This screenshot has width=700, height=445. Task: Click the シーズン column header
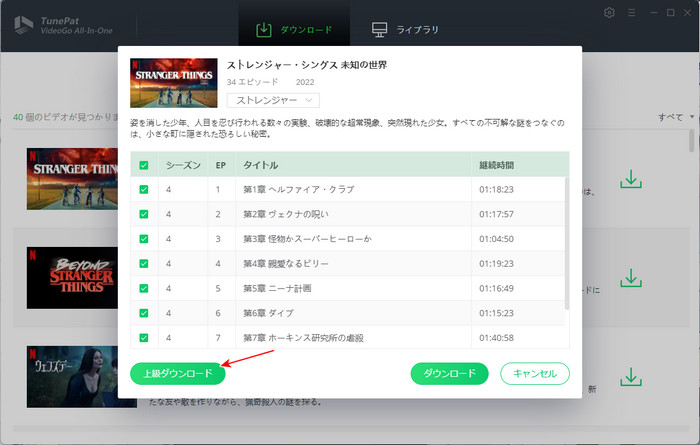[183, 165]
